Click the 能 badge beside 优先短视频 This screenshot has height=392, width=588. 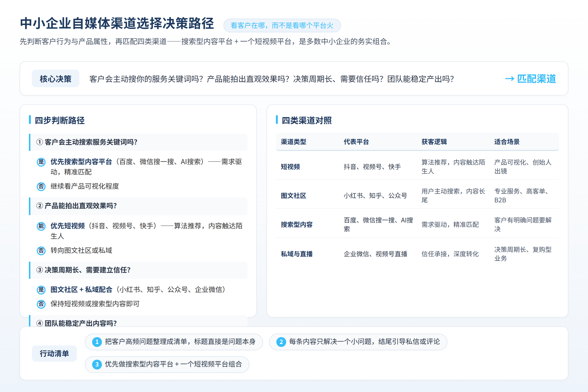click(41, 226)
